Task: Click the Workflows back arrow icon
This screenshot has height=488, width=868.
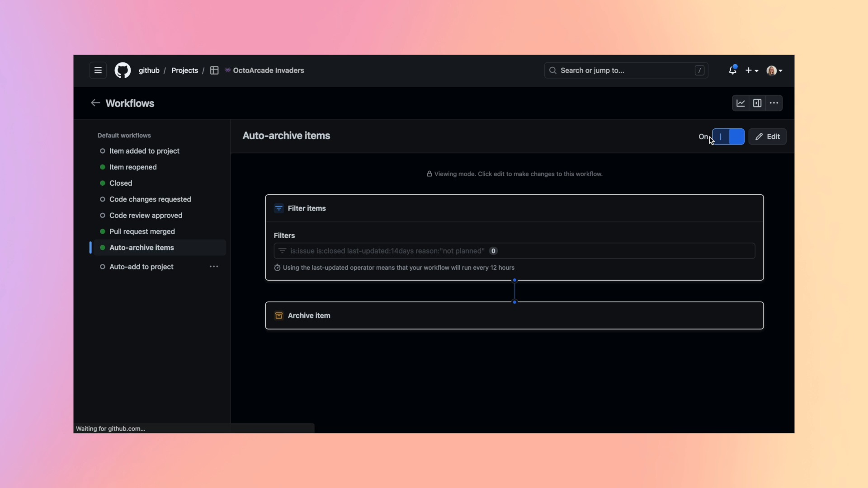Action: tap(95, 103)
